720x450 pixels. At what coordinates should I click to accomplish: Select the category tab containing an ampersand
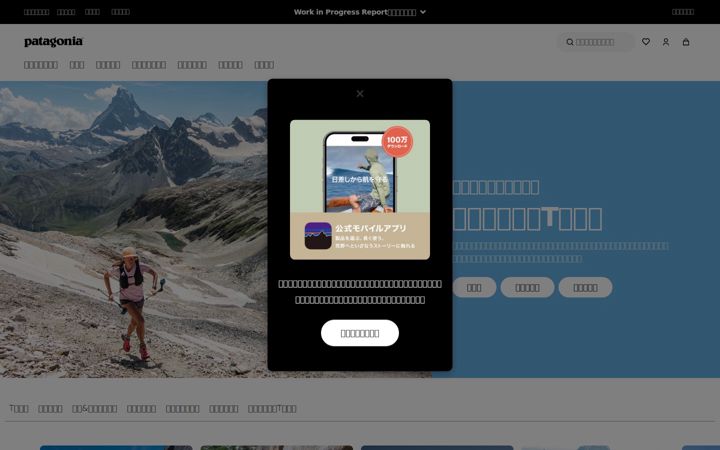(x=94, y=408)
